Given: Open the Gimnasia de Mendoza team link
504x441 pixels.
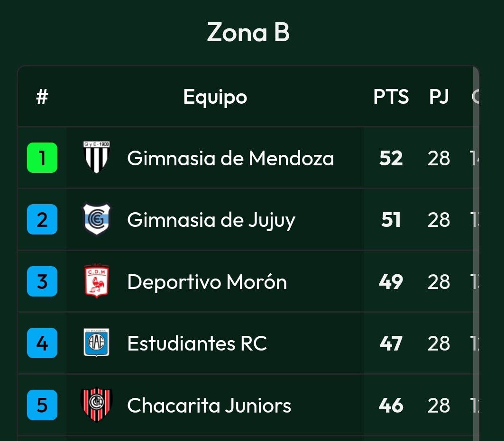Looking at the screenshot, I should 230,158.
